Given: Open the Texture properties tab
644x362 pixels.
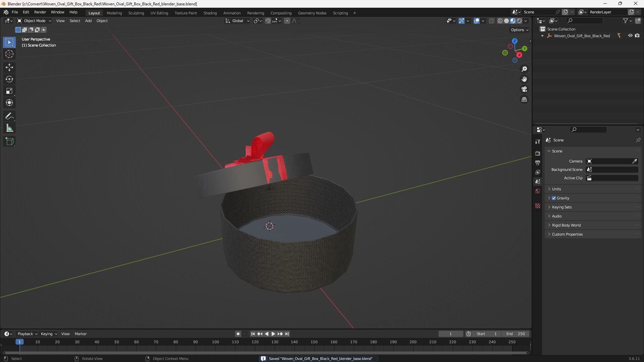Looking at the screenshot, I should click(x=538, y=206).
